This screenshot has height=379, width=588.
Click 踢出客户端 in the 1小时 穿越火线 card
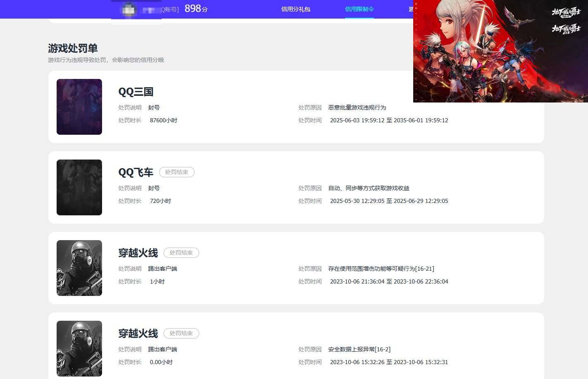[x=162, y=269]
